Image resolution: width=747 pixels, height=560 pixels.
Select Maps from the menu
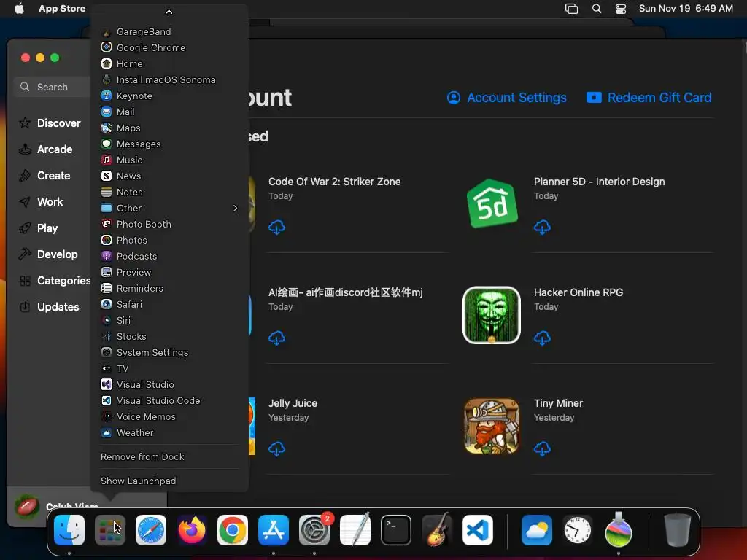pyautogui.click(x=169, y=128)
